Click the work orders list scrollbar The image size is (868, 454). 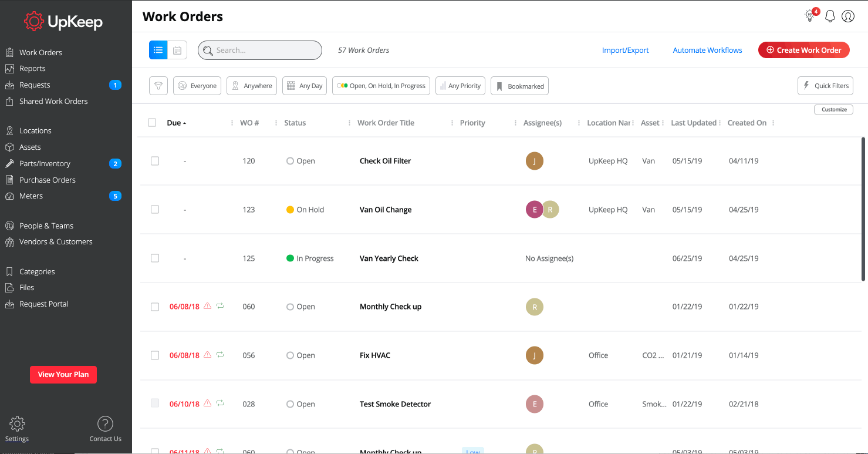(x=863, y=208)
